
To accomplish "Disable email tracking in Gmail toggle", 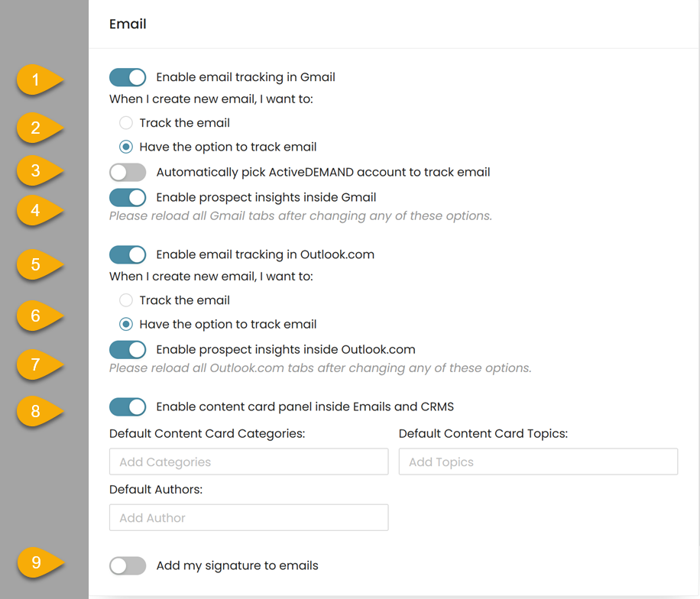I will (128, 77).
